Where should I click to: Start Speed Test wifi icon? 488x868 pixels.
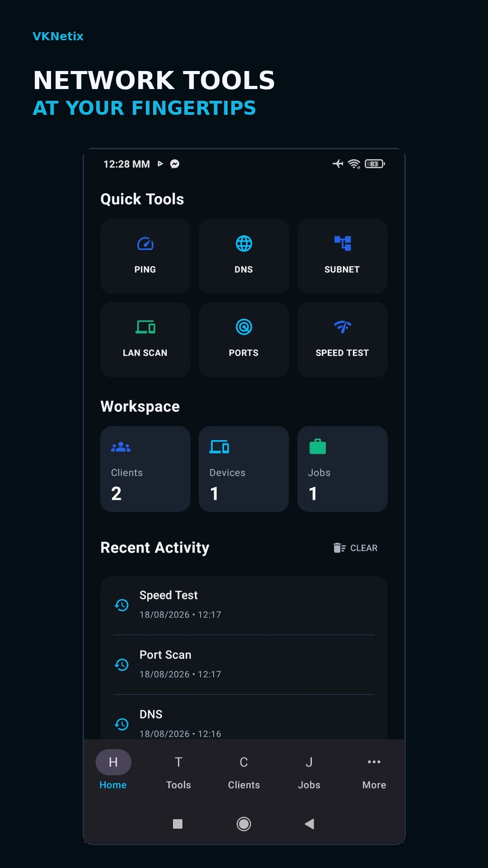coord(342,326)
